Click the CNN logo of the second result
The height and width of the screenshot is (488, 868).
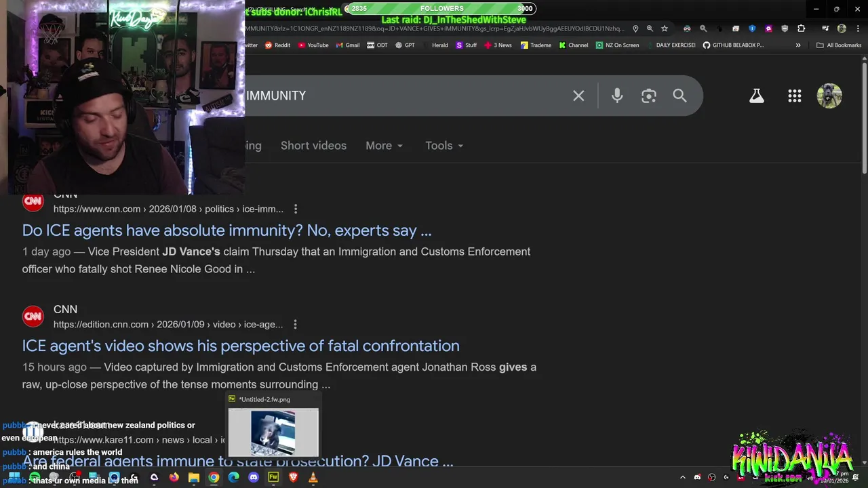click(33, 317)
